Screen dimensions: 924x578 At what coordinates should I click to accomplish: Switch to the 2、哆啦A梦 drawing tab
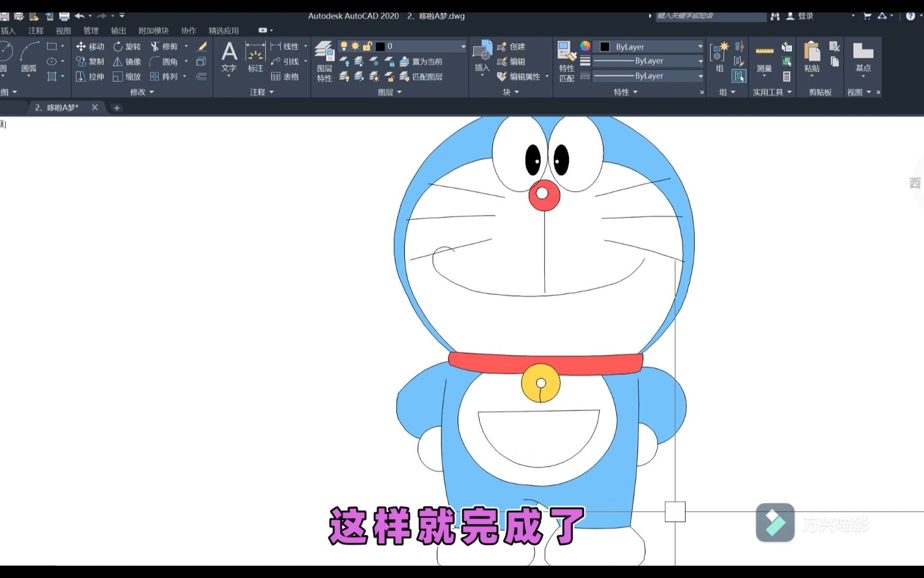pyautogui.click(x=56, y=108)
